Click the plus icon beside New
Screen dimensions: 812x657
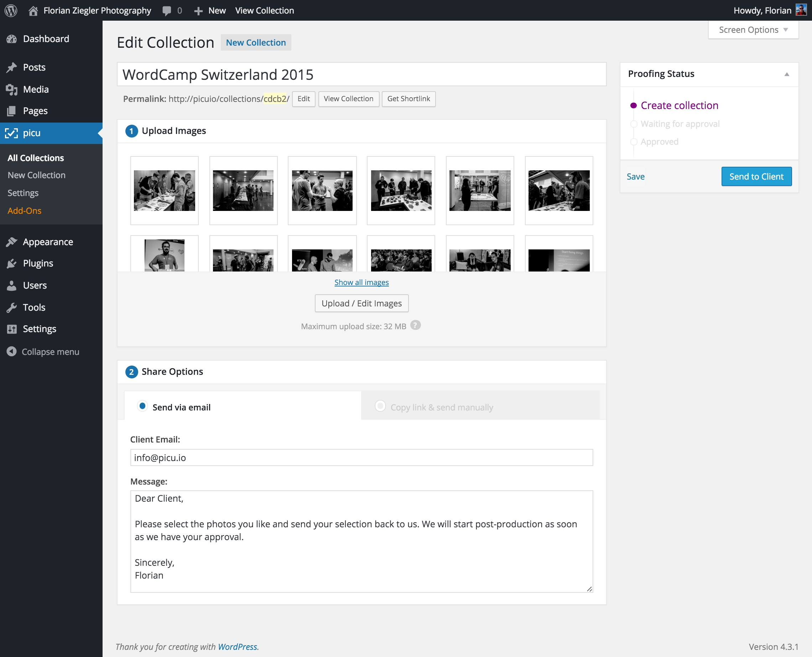click(x=198, y=11)
